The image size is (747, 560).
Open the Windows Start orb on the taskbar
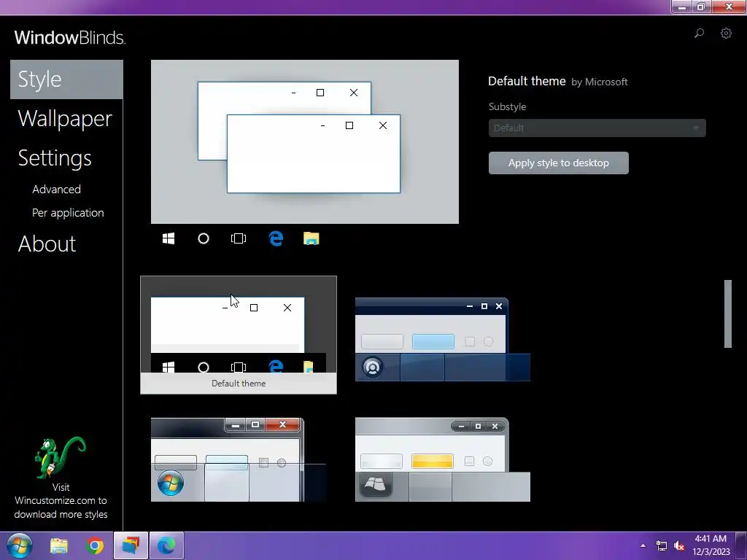20,545
